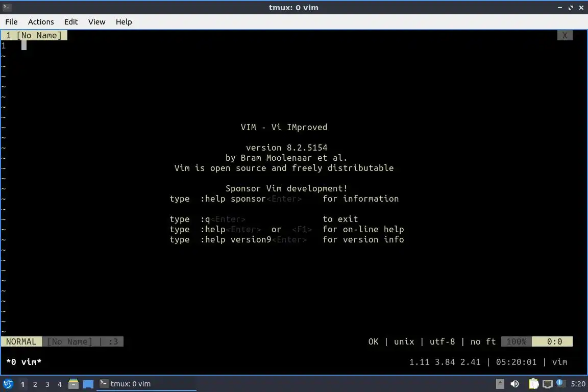Select the '1 [No Name]' vim tab

coord(34,35)
